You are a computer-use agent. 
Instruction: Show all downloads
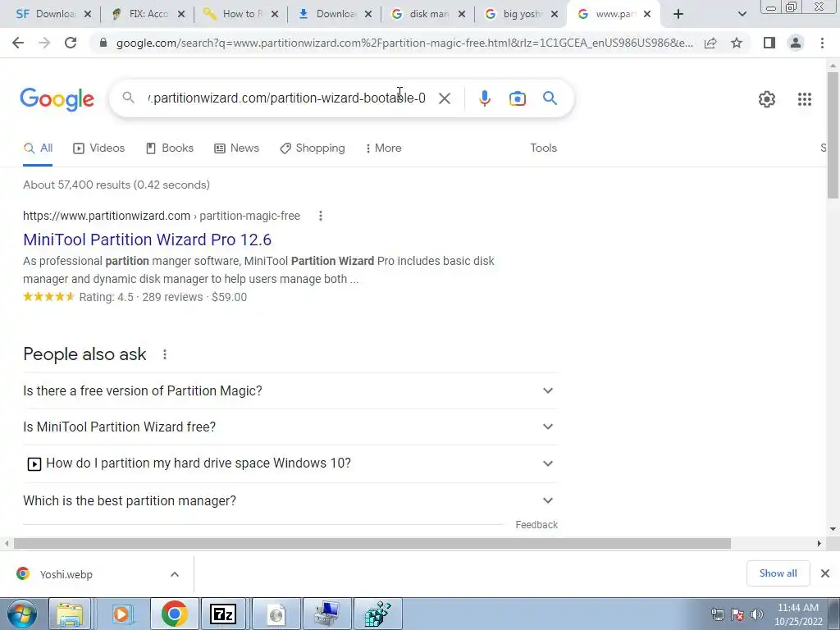click(x=778, y=573)
